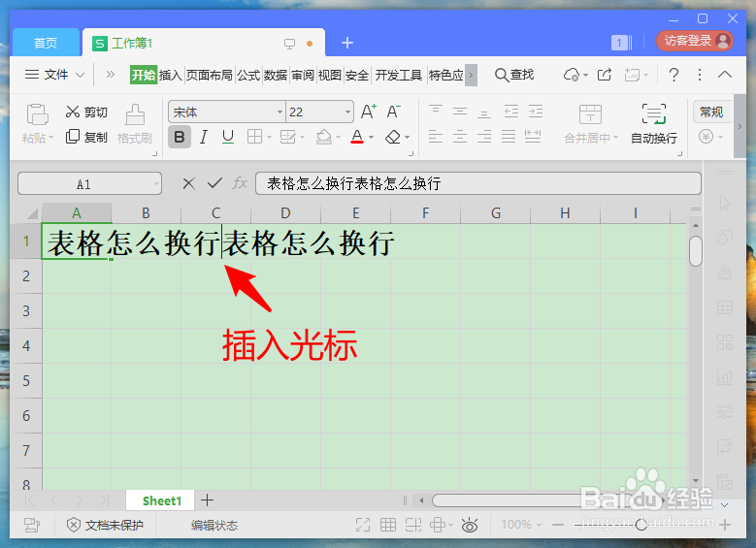Click the zoom slider handle
Image resolution: width=756 pixels, height=548 pixels.
[641, 525]
